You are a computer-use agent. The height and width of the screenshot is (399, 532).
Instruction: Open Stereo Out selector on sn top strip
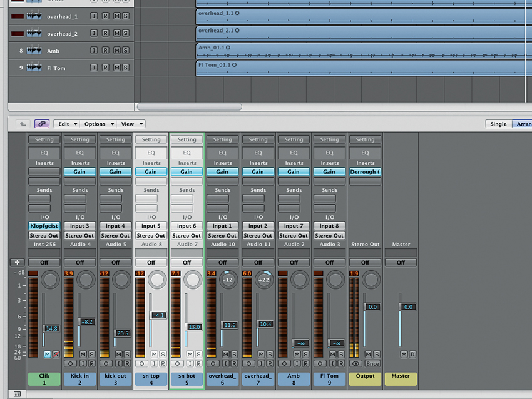[151, 235]
